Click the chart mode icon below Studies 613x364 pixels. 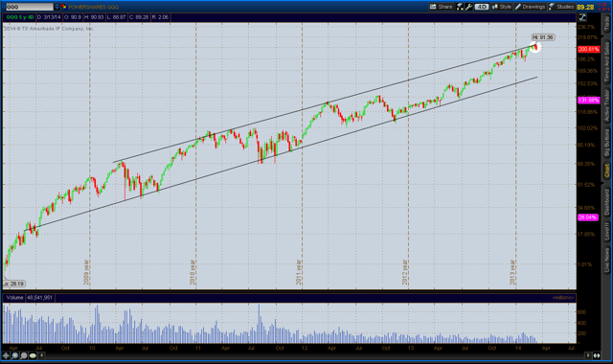click(582, 17)
